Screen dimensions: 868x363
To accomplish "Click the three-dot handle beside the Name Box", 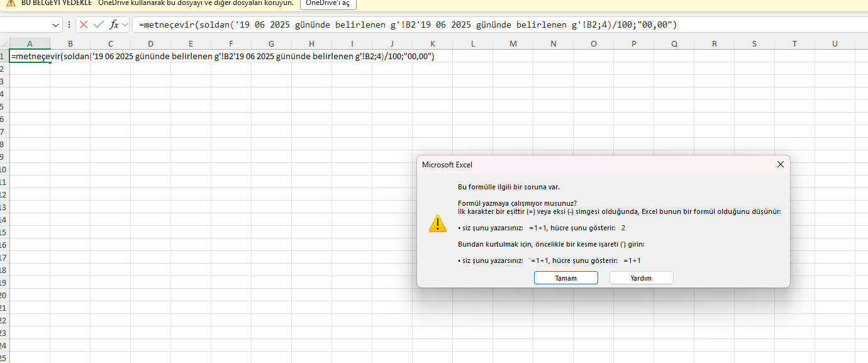I will click(69, 25).
